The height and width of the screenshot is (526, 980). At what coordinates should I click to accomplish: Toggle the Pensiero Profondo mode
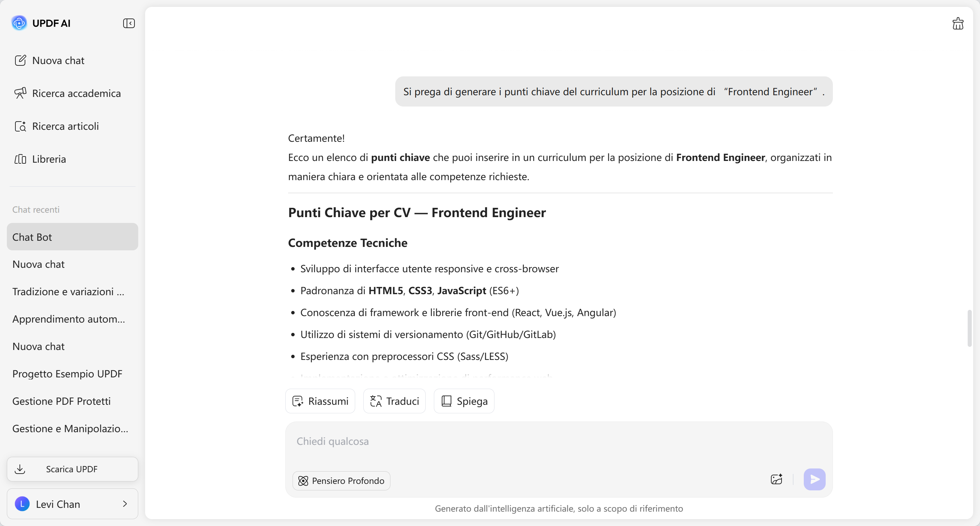click(x=341, y=481)
